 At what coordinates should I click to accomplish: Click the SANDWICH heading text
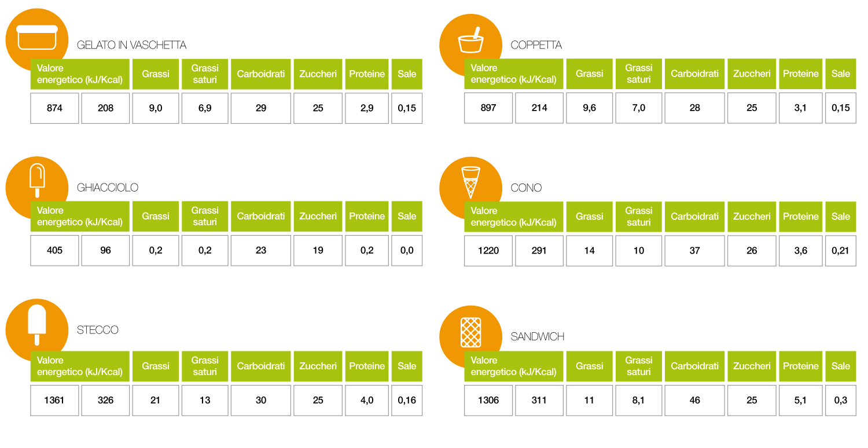coord(537,336)
